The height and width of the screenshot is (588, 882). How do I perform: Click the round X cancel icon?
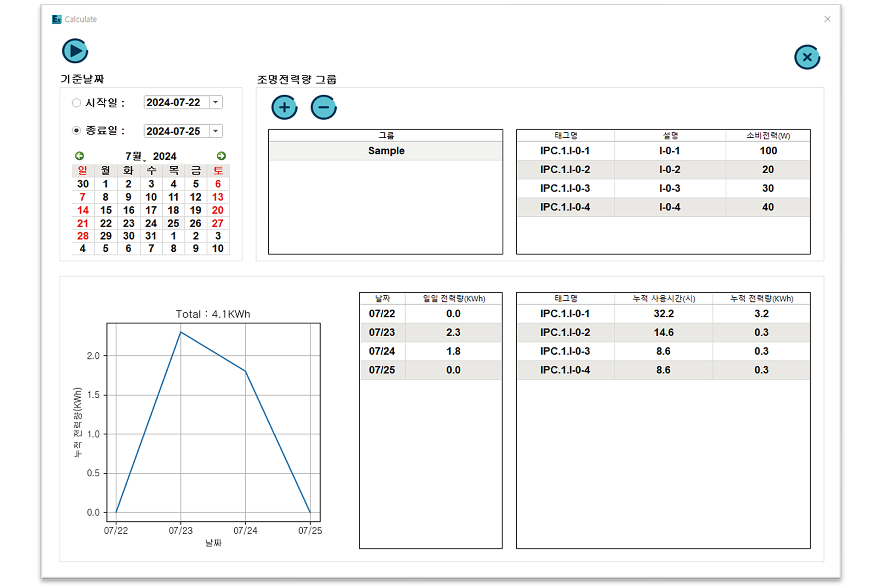[807, 57]
